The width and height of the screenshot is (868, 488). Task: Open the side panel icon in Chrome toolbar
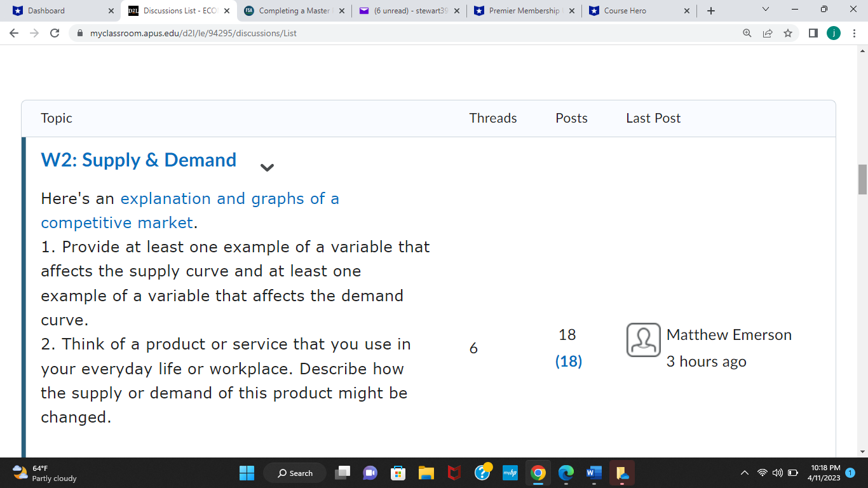(x=813, y=33)
